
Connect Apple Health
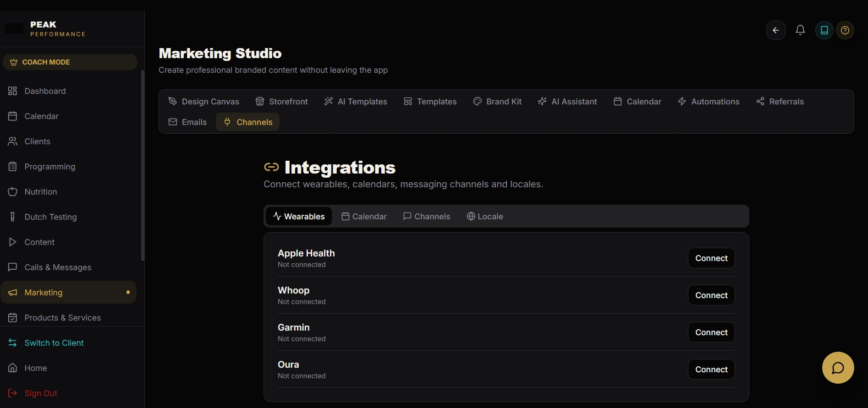[711, 258]
